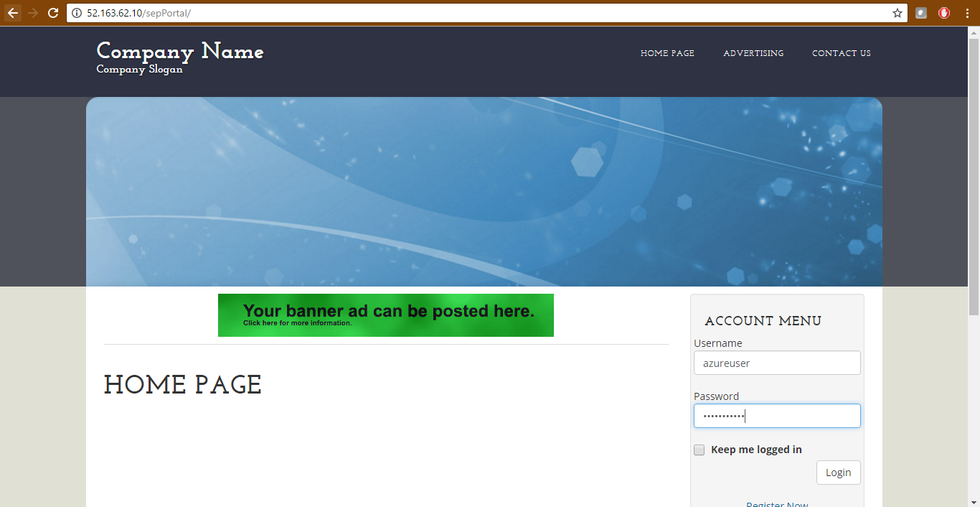Click the browser back arrow button
Viewport: 980px width, 507px height.
13,13
